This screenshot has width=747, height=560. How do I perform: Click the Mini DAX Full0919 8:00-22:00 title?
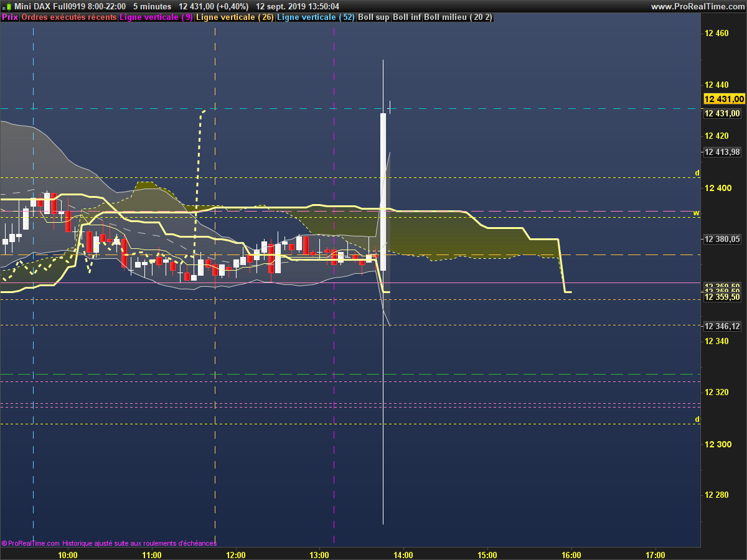click(70, 6)
